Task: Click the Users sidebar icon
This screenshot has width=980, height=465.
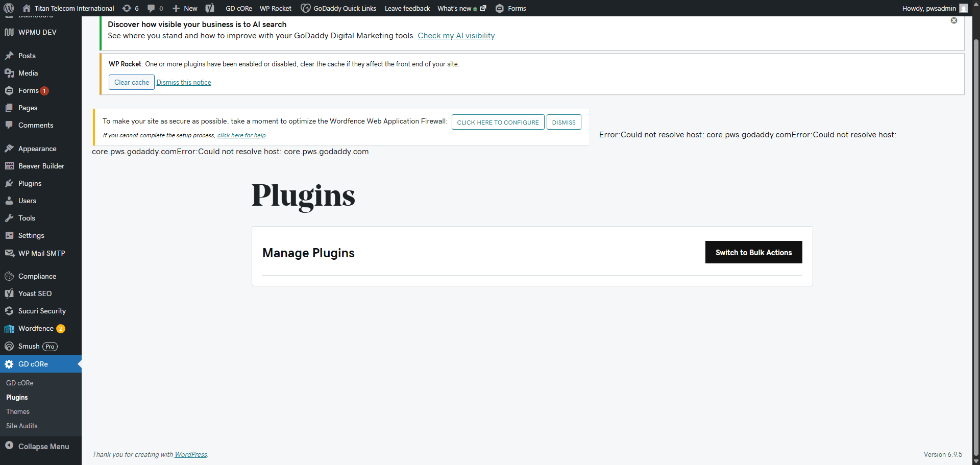Action: point(9,201)
